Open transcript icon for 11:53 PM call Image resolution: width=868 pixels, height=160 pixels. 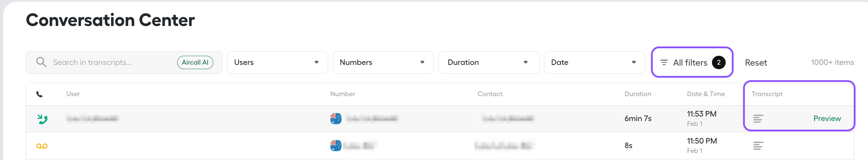pos(758,119)
